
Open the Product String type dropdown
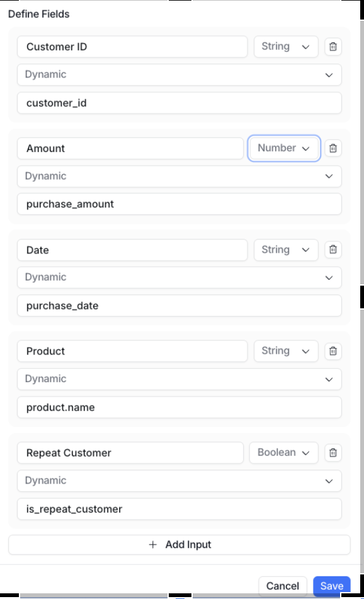coord(286,351)
